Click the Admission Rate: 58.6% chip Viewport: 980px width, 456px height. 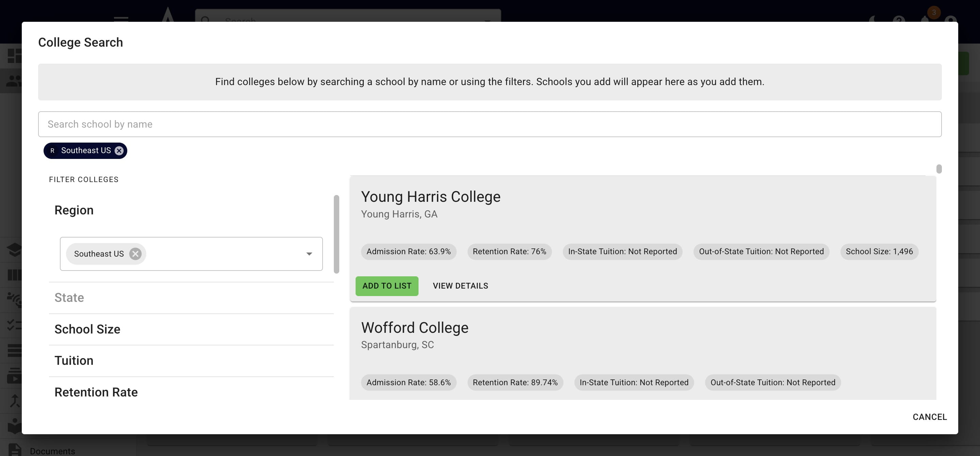point(409,382)
